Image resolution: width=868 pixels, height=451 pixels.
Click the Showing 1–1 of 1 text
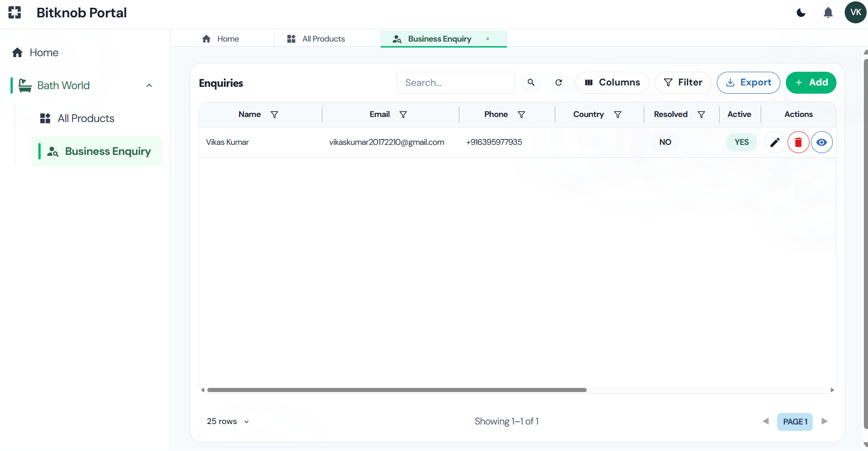[x=506, y=421]
